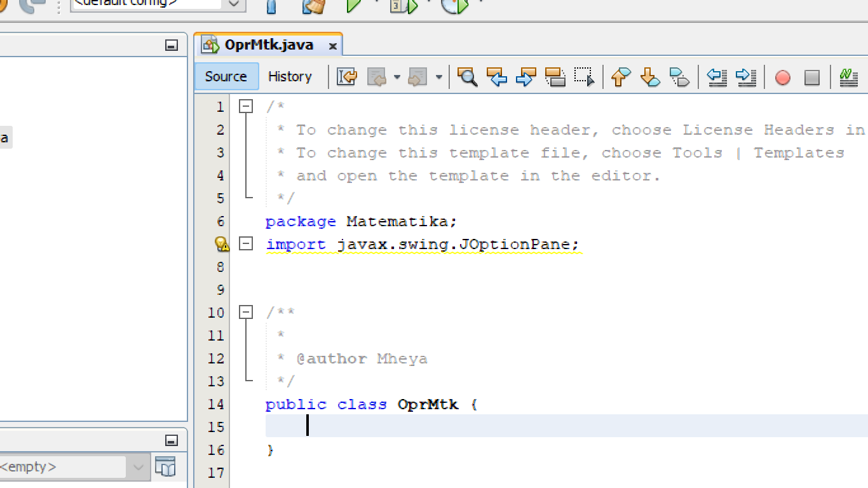Viewport: 868px width, 488px height.
Task: Click the warning glyph on the import line
Action: [x=220, y=243]
